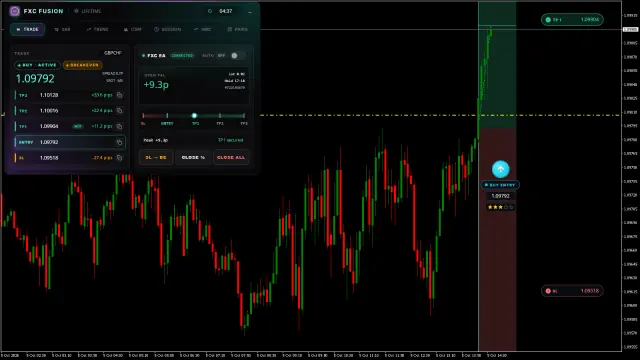This screenshot has height=360, width=640.
Task: Click the SL to BE button
Action: click(x=156, y=157)
